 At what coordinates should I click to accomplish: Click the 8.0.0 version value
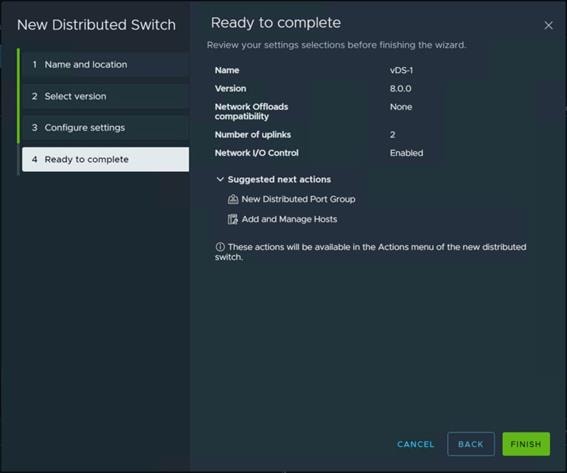(400, 89)
